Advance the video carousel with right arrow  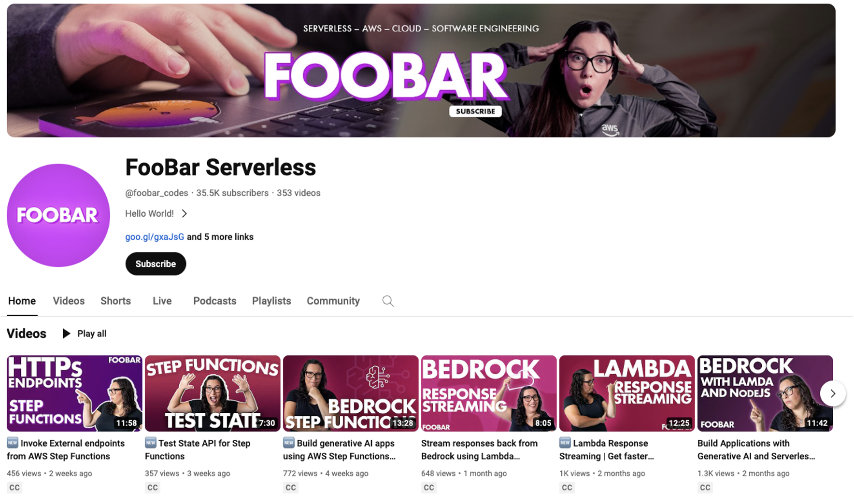coord(833,393)
